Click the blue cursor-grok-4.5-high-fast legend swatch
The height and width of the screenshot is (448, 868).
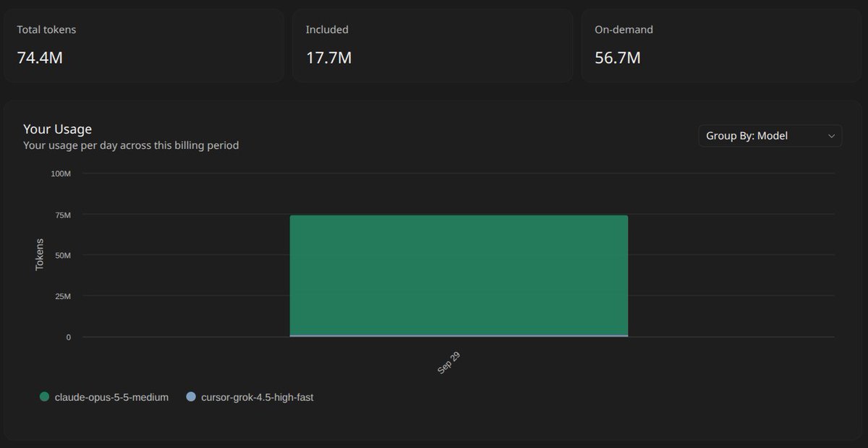coord(191,397)
